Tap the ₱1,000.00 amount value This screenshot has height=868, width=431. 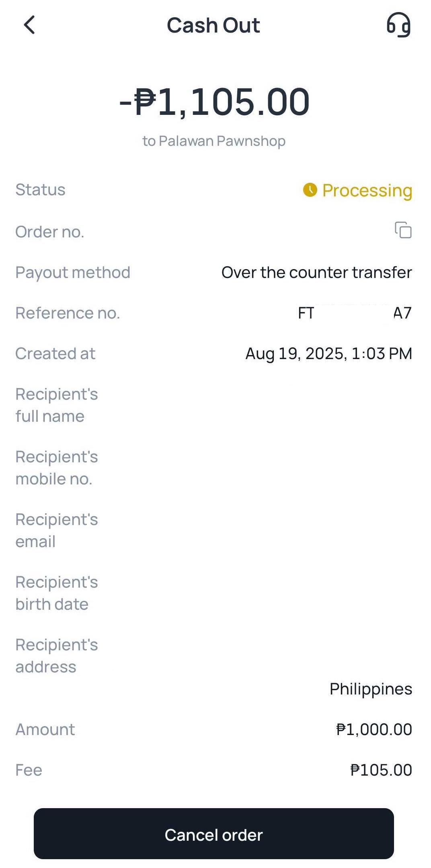tap(374, 729)
